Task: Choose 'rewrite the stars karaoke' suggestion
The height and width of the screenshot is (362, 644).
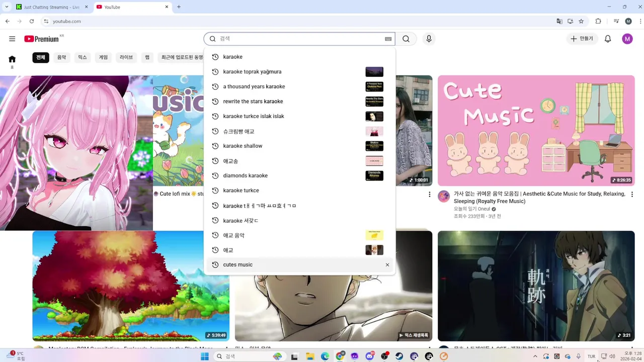Action: click(x=299, y=102)
